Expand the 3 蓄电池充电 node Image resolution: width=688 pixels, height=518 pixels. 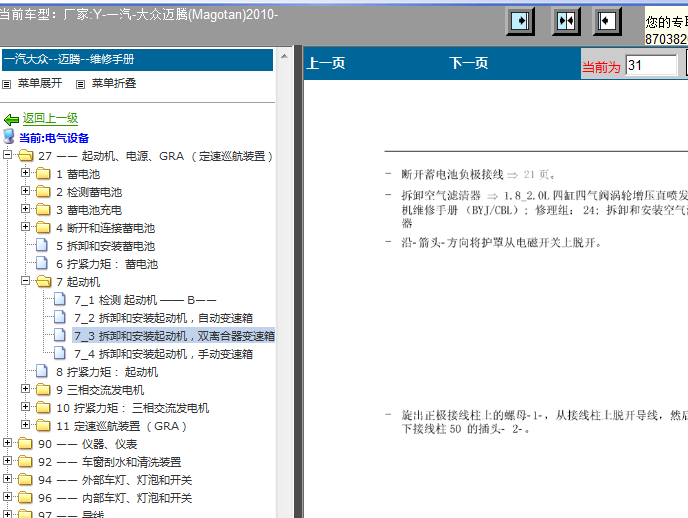25,208
